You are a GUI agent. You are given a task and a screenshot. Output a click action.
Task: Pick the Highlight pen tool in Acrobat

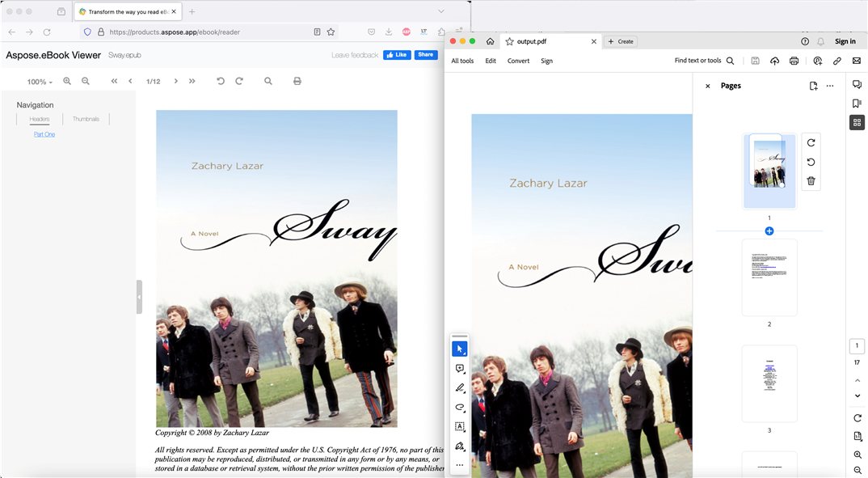(460, 387)
